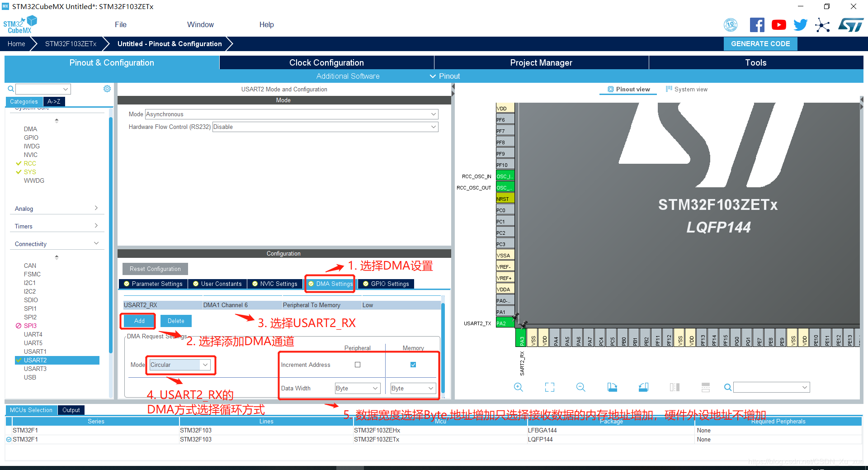Open ST YouTube channel icon
Screen dimensions: 868x470
pyautogui.click(x=778, y=25)
